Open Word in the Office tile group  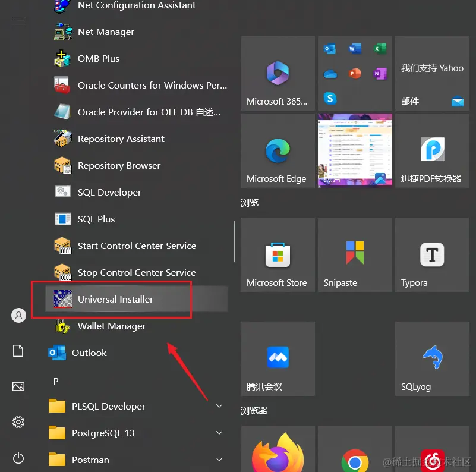click(x=355, y=49)
